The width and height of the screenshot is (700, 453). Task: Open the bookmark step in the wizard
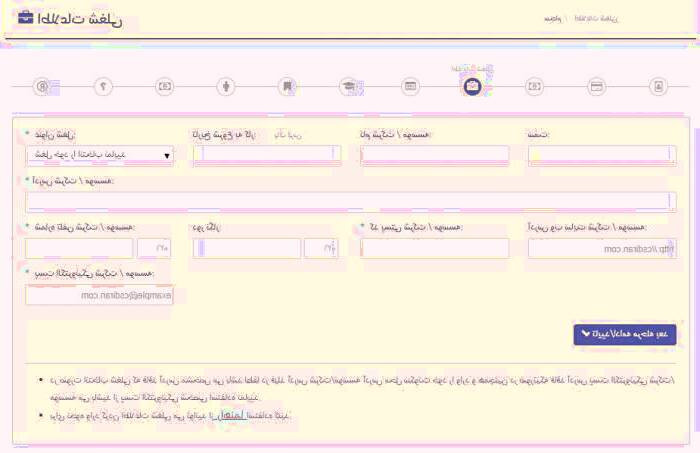pyautogui.click(x=287, y=86)
